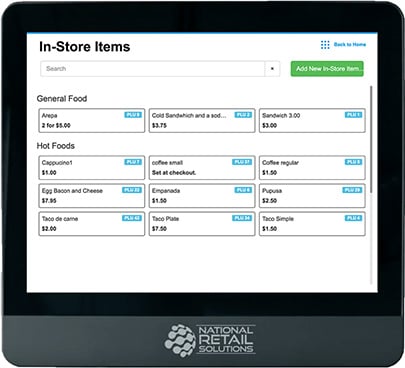Click the General Food category heading
This screenshot has height=368, width=405.
[x=62, y=99]
